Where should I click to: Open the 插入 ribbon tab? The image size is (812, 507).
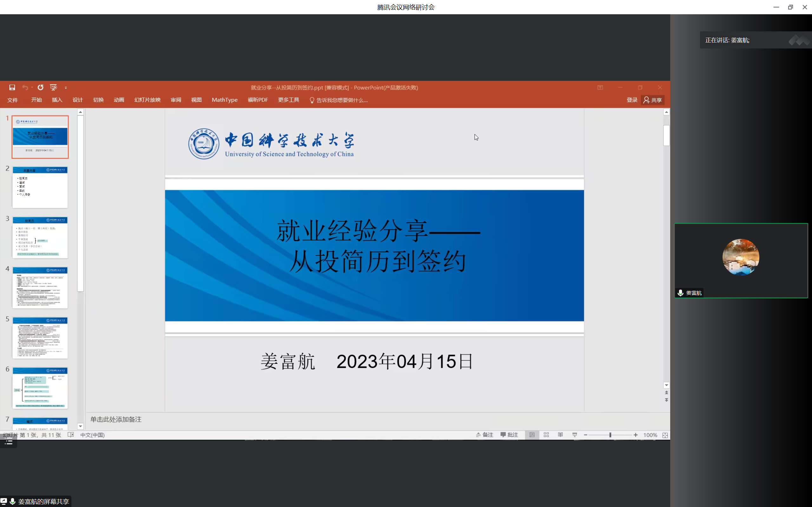click(x=57, y=100)
